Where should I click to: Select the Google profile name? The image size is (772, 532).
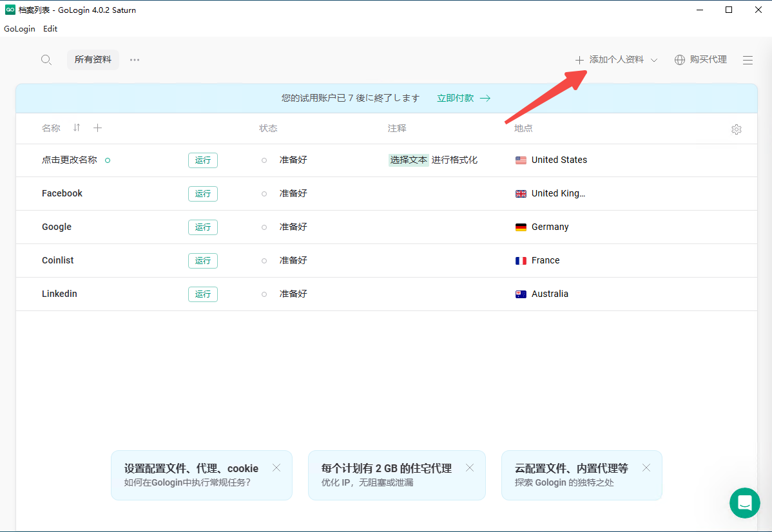click(57, 227)
